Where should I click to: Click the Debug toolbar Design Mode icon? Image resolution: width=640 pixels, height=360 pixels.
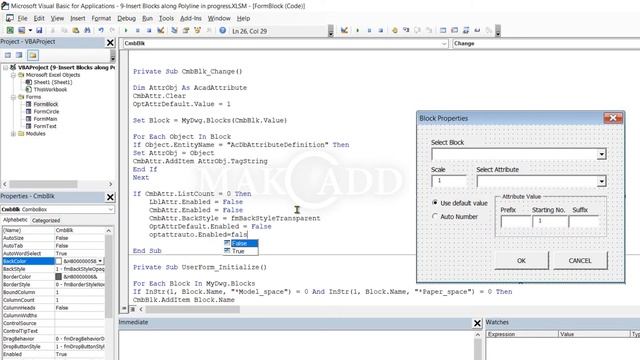point(344,30)
